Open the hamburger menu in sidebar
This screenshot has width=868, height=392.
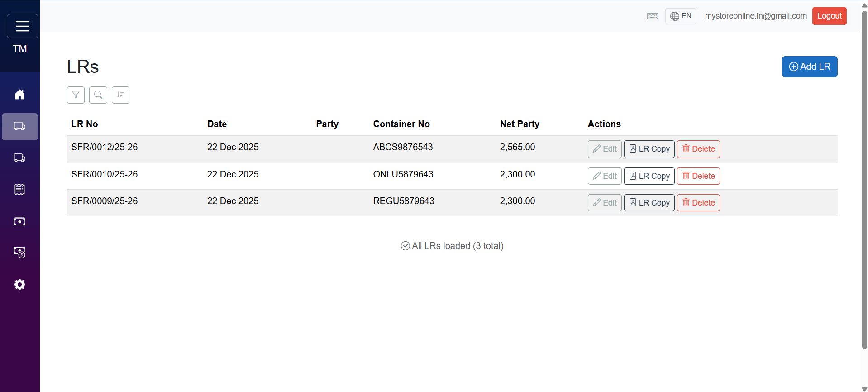click(x=22, y=26)
